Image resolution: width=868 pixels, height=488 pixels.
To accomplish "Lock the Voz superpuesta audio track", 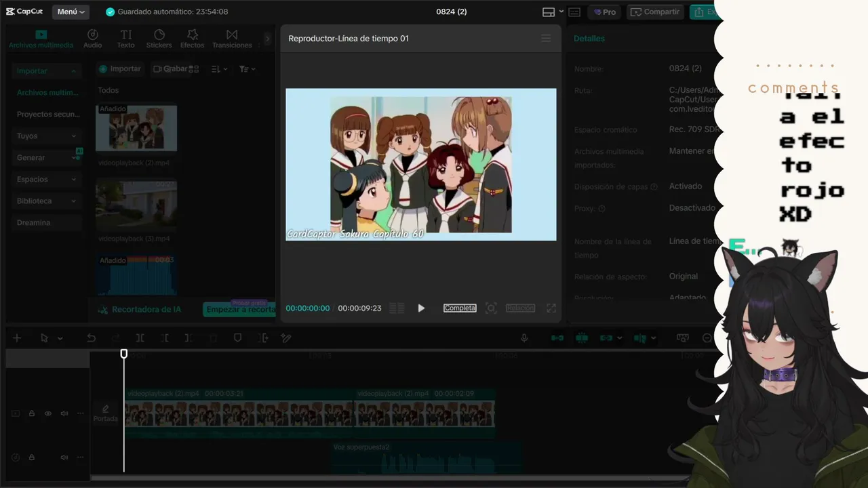I will coord(32,457).
